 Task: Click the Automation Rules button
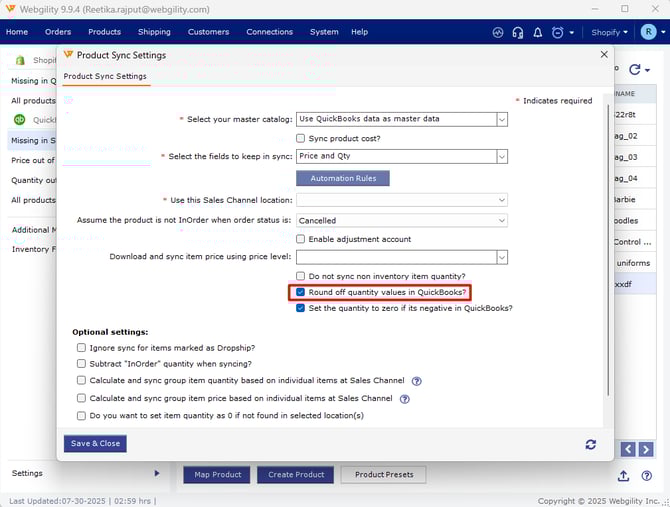(343, 178)
